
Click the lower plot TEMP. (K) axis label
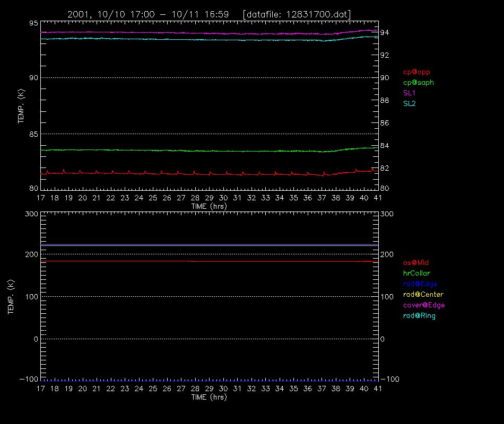[x=11, y=297]
